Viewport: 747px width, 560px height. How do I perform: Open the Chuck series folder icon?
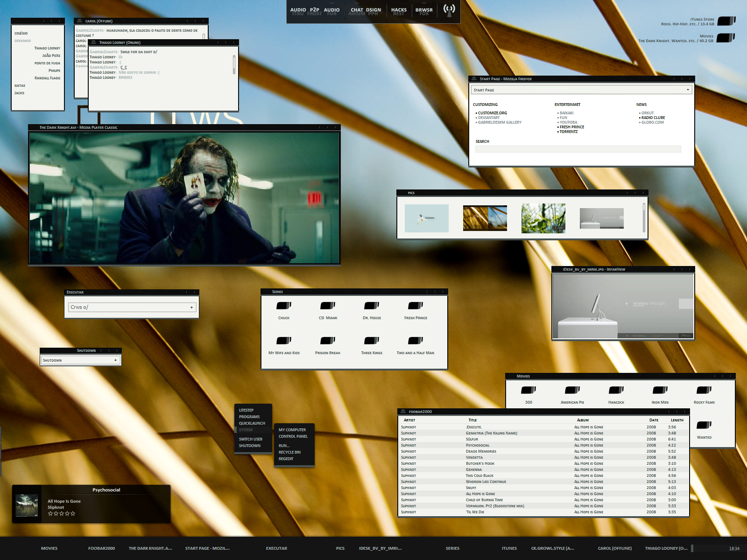(284, 306)
